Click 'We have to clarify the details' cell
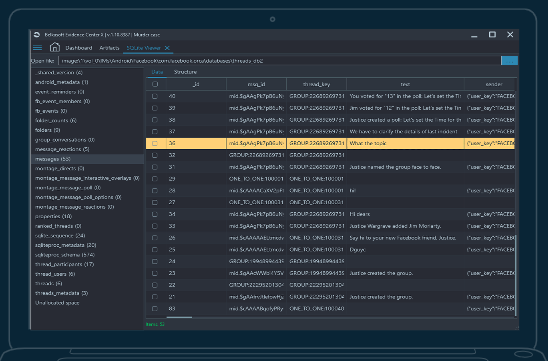The image size is (548, 361). [405, 131]
